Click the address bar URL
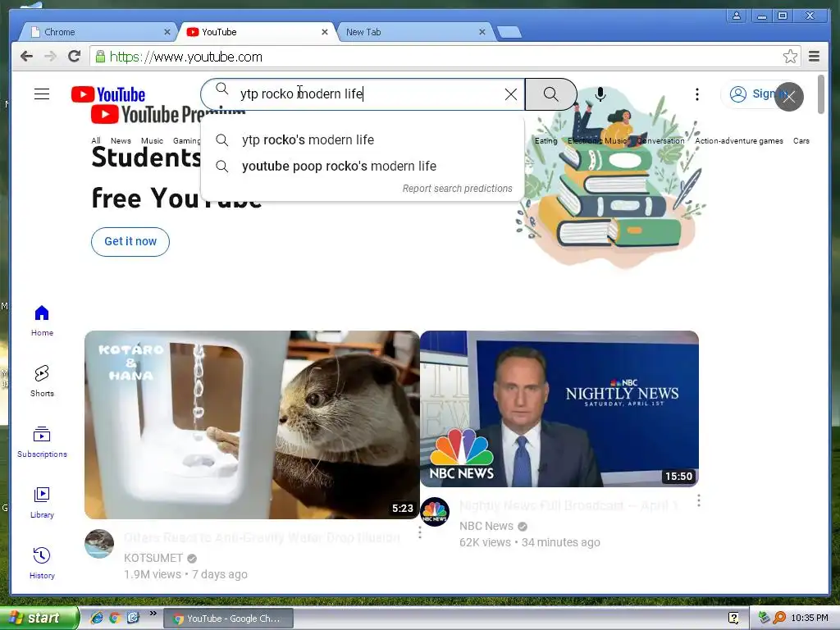840x630 pixels. [x=186, y=57]
